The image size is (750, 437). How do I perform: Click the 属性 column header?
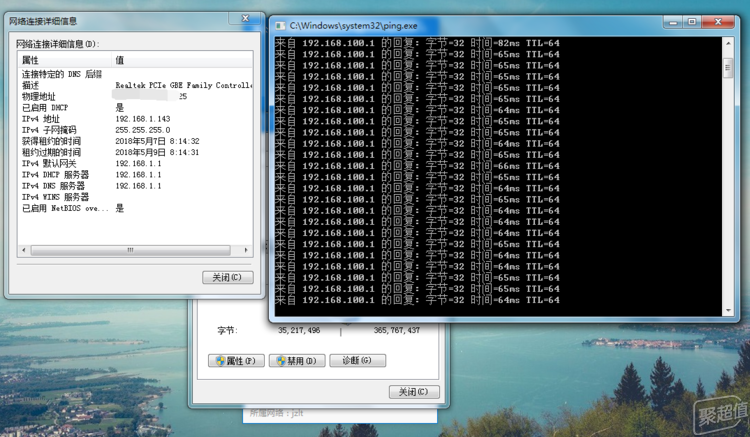[x=65, y=60]
